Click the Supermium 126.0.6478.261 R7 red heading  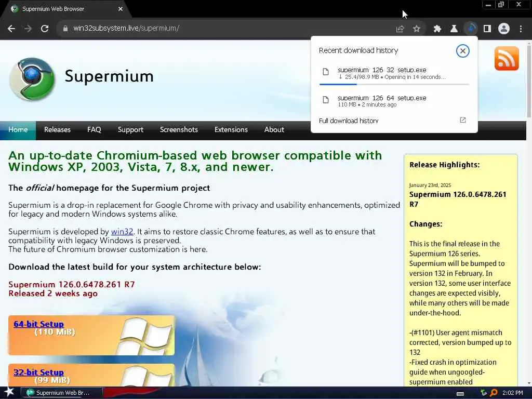tap(72, 284)
